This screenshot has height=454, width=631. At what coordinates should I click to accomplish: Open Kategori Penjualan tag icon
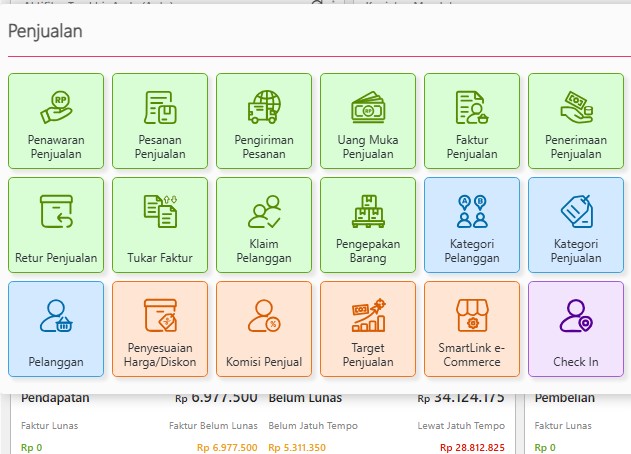coord(576,211)
